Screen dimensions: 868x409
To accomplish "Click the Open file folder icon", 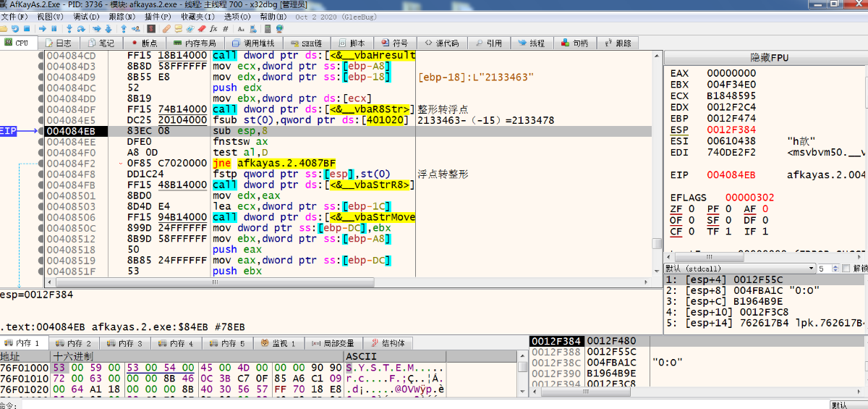I will (4, 29).
